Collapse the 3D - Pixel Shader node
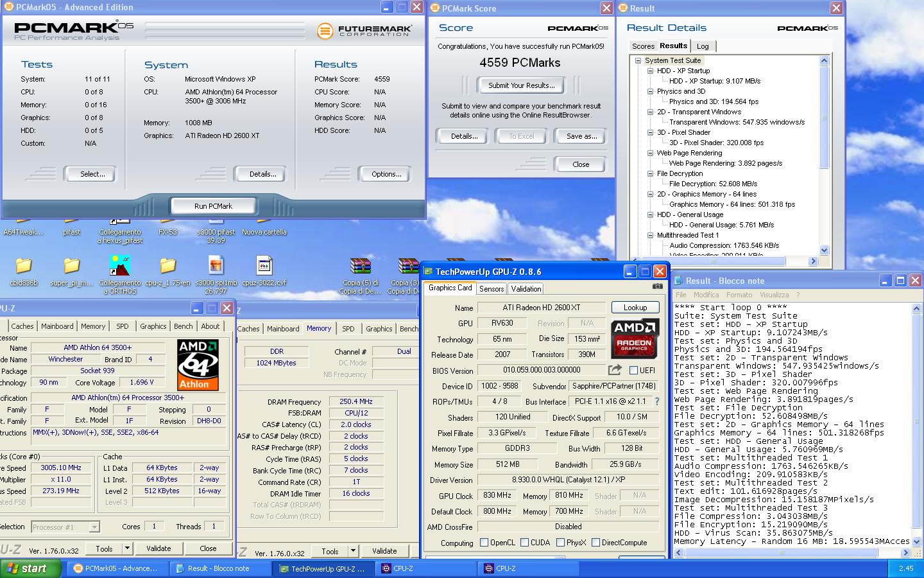Screen dimensions: 924x578 [x=650, y=132]
